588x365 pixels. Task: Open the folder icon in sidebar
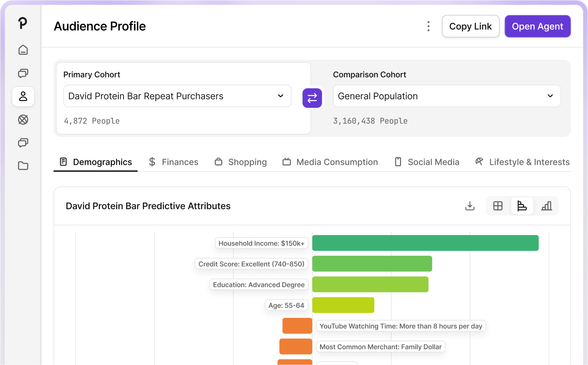point(23,166)
